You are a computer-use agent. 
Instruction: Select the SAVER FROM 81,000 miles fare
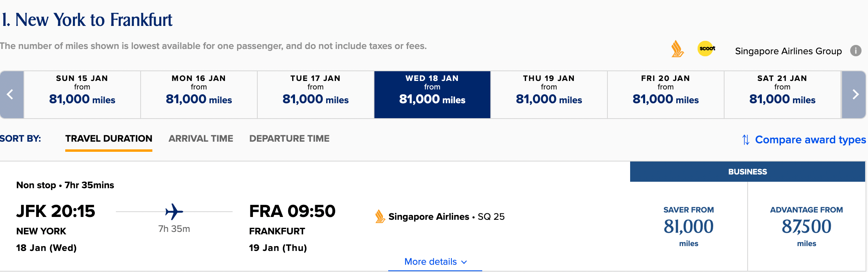tap(688, 226)
